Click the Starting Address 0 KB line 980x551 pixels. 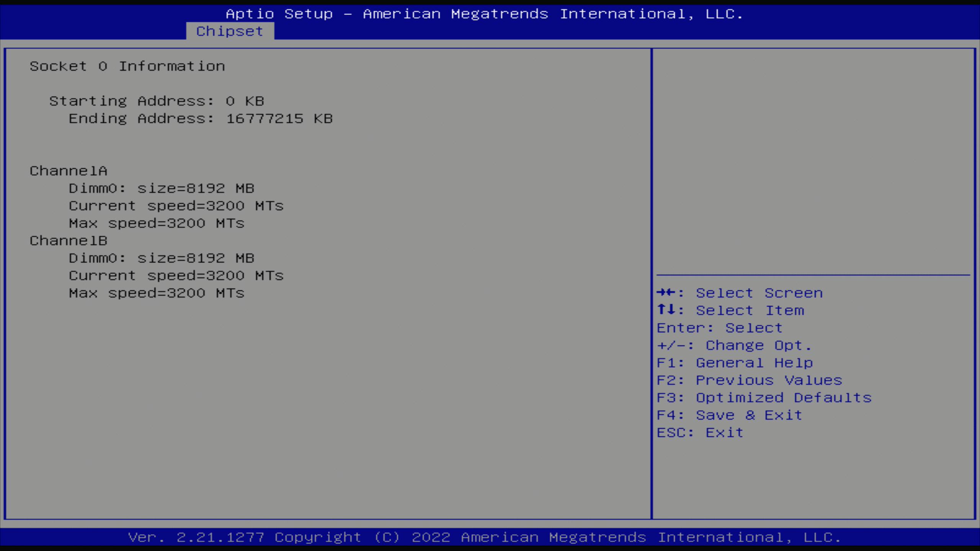(x=157, y=101)
